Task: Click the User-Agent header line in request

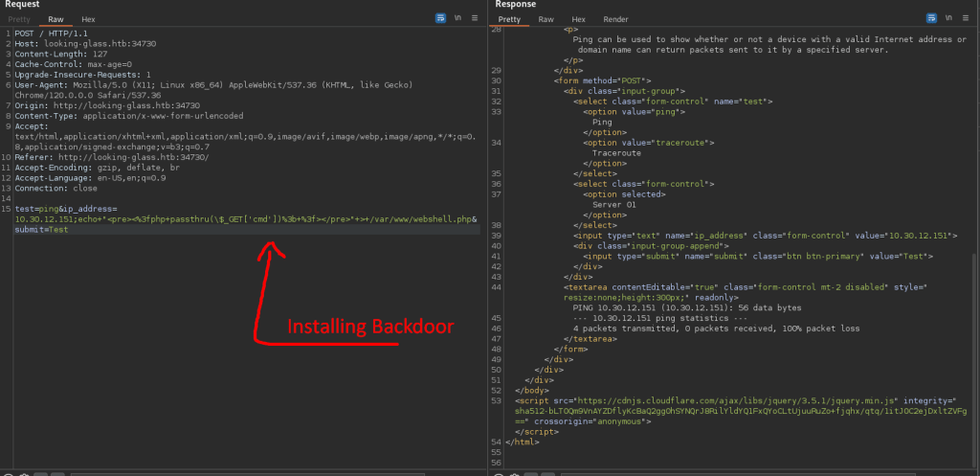Action: 144,84
